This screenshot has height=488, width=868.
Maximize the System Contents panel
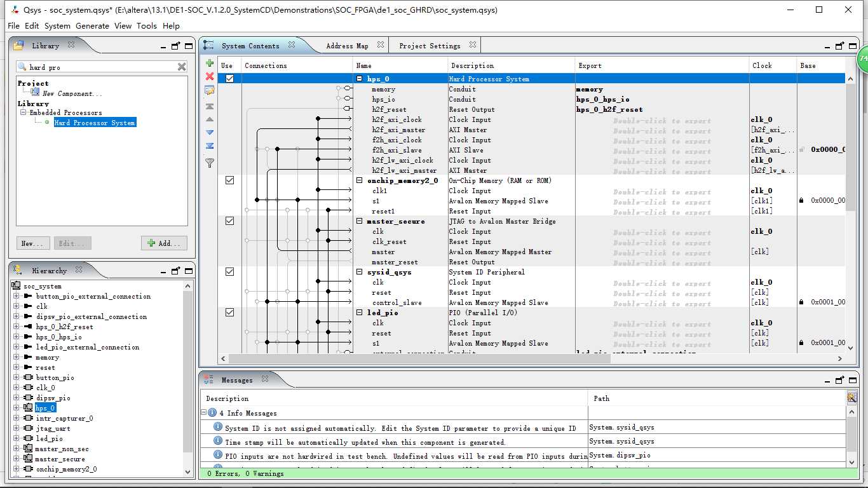[x=853, y=46]
